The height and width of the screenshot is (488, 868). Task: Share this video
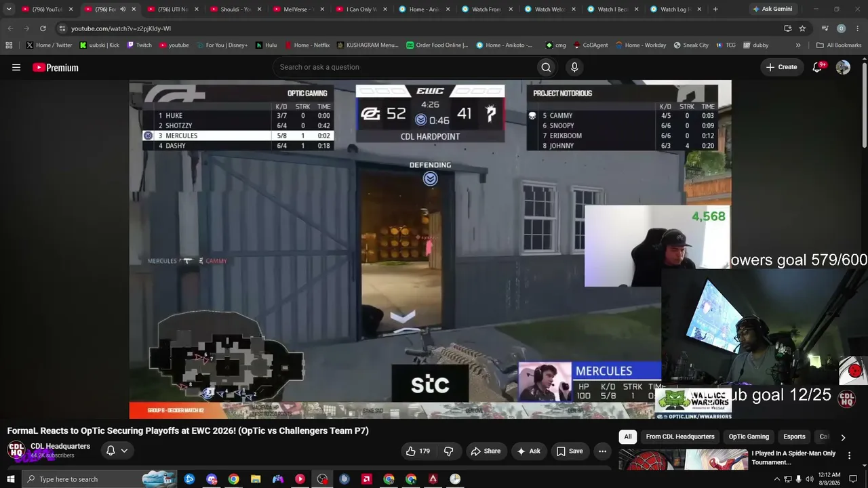(x=486, y=451)
